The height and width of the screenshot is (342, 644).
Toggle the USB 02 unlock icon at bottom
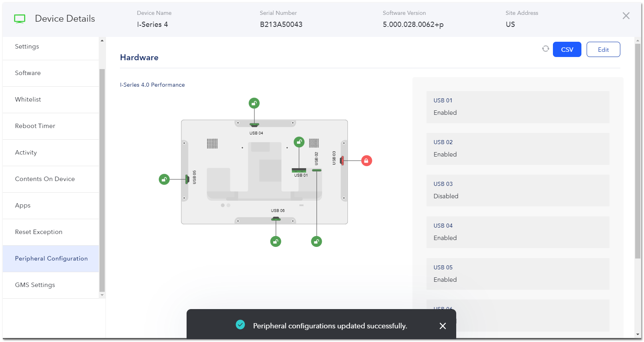317,241
